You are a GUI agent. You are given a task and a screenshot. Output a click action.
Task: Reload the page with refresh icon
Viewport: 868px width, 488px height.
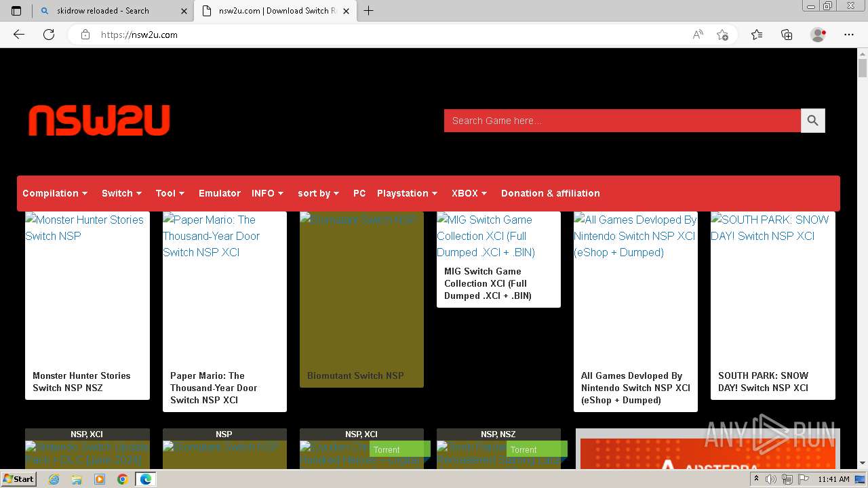[x=49, y=35]
